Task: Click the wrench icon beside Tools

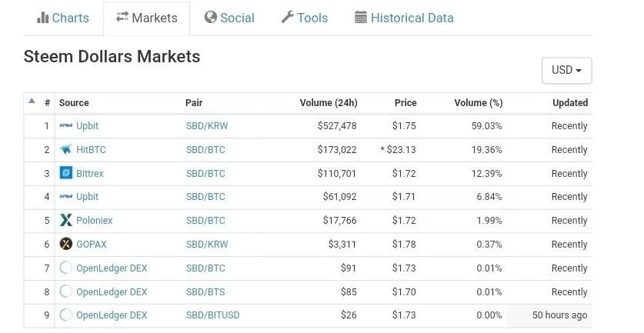Action: 288,17
